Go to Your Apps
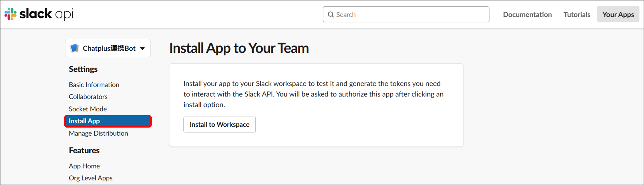Screen dimensions: 644x185 618,14
